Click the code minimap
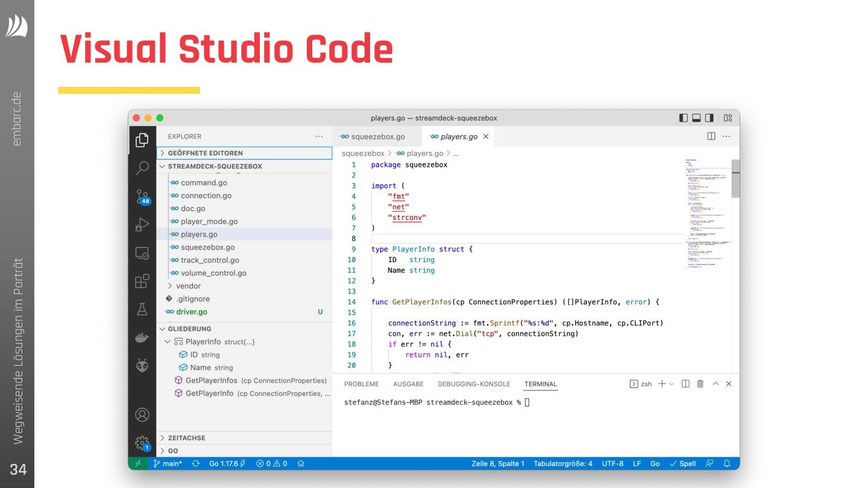 (x=707, y=214)
